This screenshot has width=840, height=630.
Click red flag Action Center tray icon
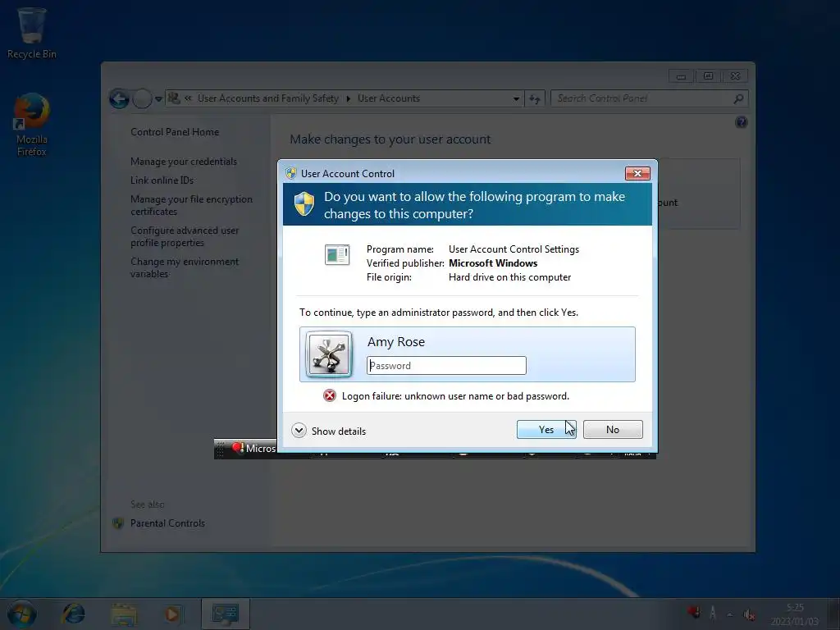click(x=694, y=612)
